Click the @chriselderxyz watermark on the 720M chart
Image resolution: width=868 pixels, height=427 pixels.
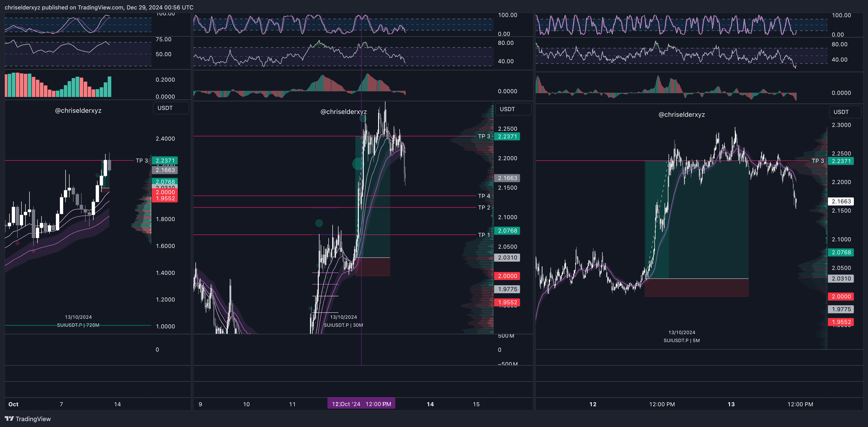pyautogui.click(x=78, y=111)
